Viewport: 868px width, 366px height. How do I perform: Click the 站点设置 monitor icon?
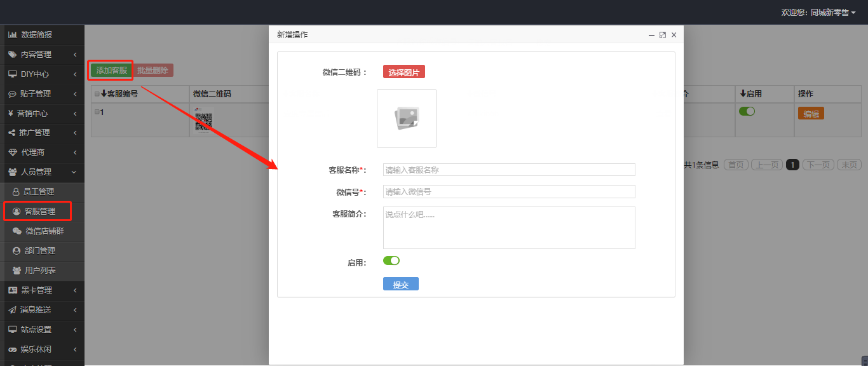[13, 330]
